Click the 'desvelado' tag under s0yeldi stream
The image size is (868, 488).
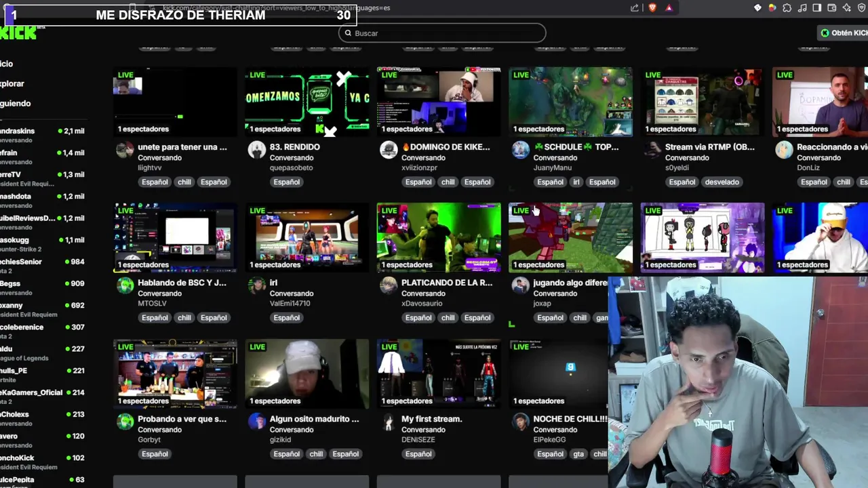point(722,182)
